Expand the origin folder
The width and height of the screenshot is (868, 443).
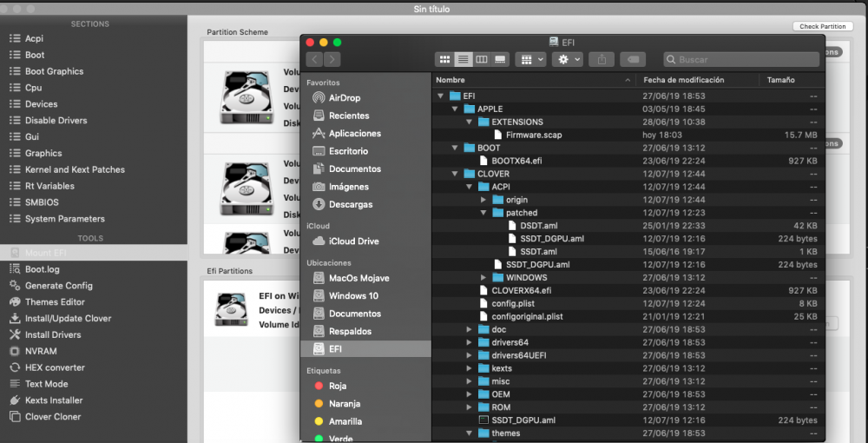[483, 200]
